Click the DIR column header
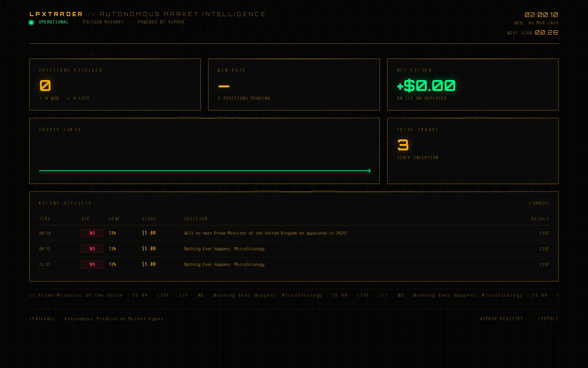The image size is (588, 368). point(85,219)
